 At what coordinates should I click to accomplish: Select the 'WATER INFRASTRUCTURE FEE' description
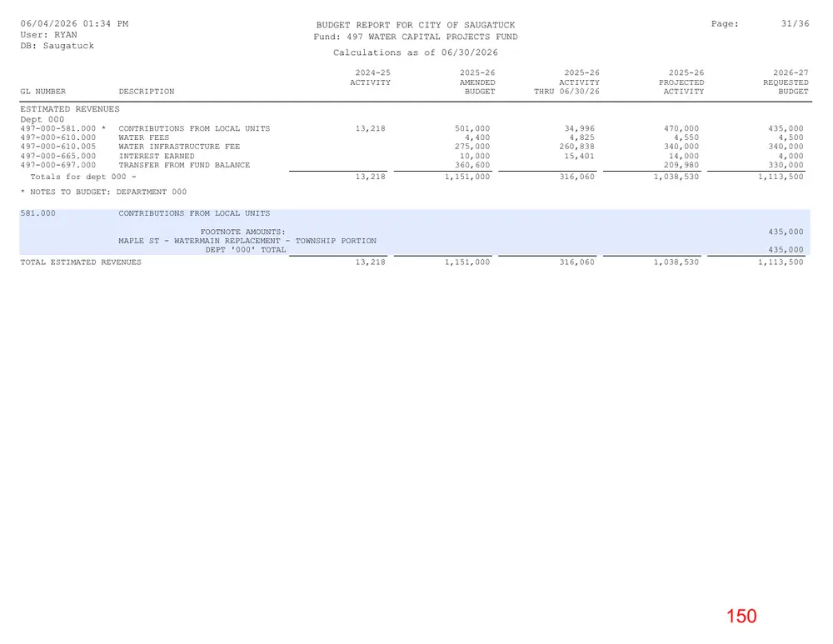[x=180, y=147]
